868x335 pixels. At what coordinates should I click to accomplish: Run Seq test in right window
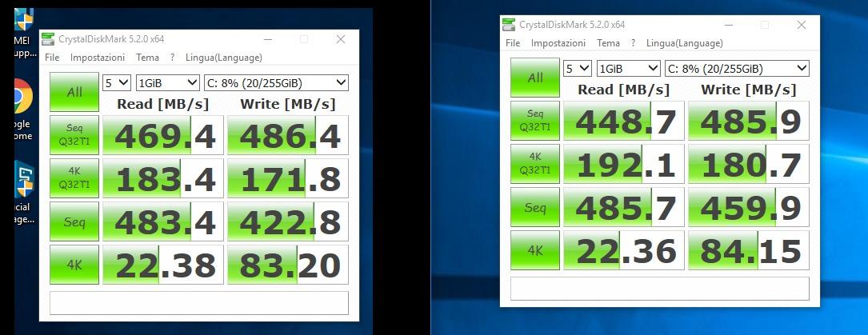(534, 207)
